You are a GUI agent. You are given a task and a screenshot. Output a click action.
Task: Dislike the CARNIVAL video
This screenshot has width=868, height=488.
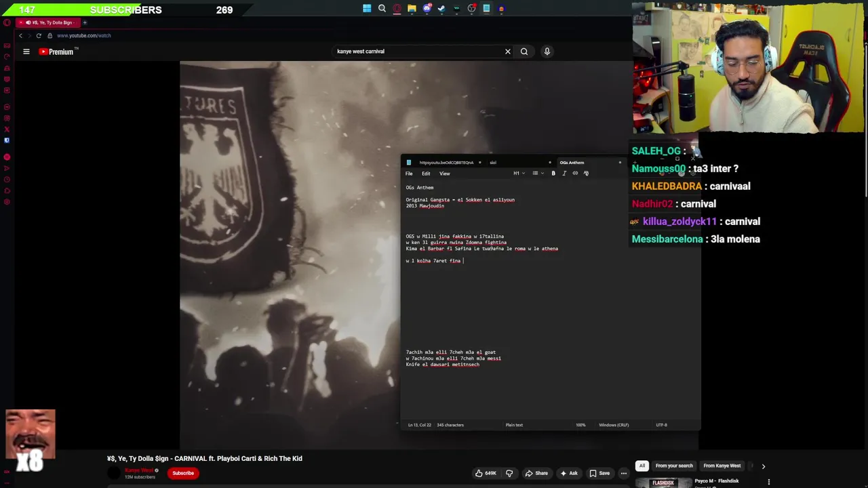[x=509, y=473]
